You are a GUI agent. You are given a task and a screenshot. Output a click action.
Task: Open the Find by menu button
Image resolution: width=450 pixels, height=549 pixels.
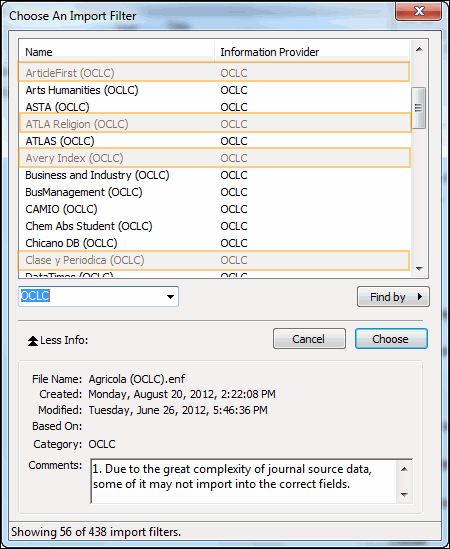click(x=393, y=297)
